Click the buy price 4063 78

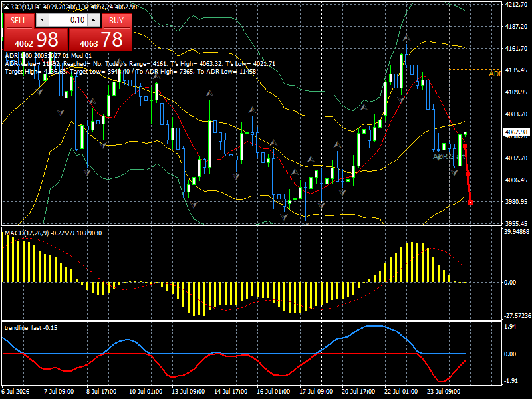(101, 39)
